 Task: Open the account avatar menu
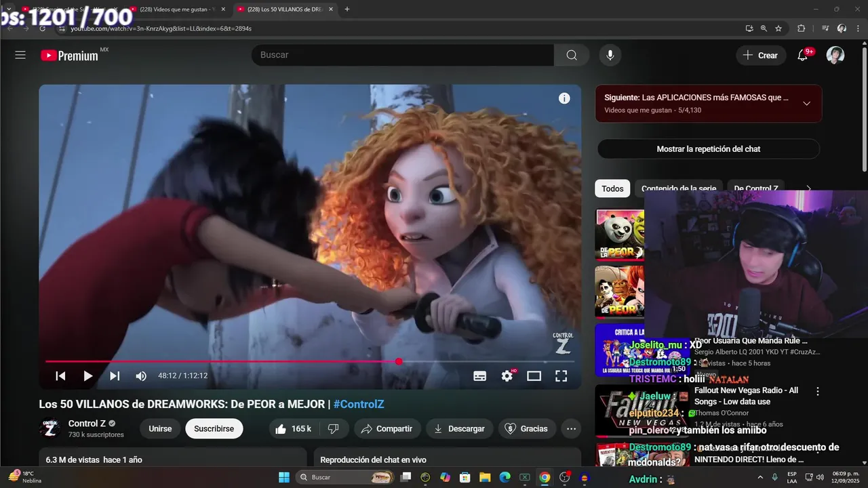click(x=835, y=55)
